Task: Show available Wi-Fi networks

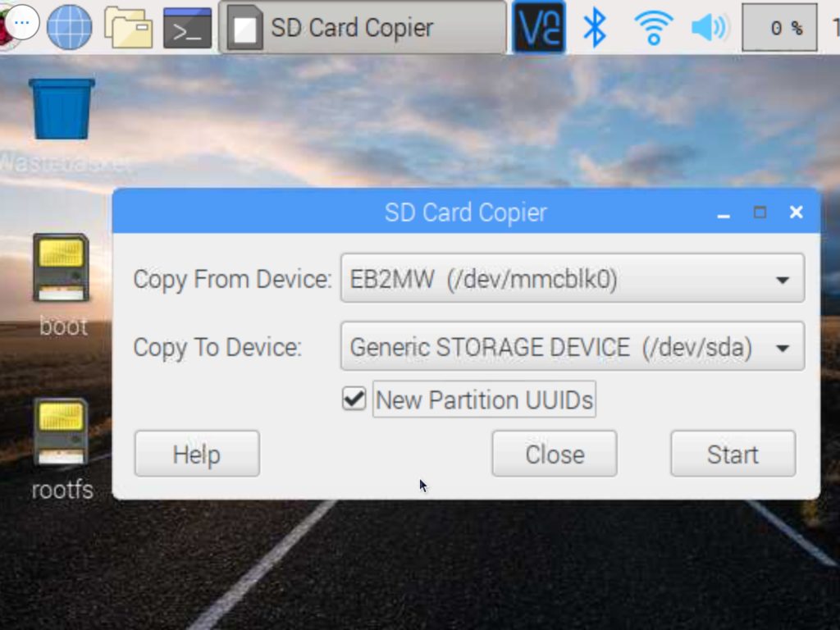Action: click(654, 28)
